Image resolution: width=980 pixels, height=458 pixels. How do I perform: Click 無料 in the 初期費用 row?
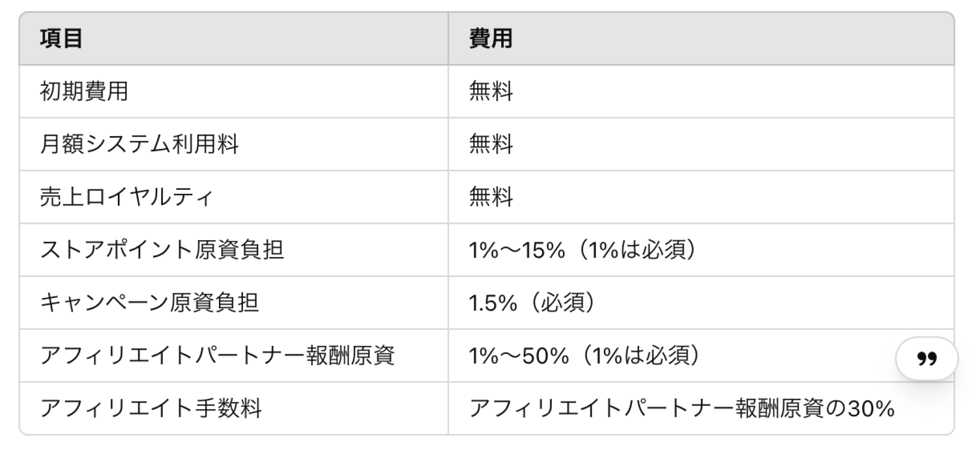(491, 91)
